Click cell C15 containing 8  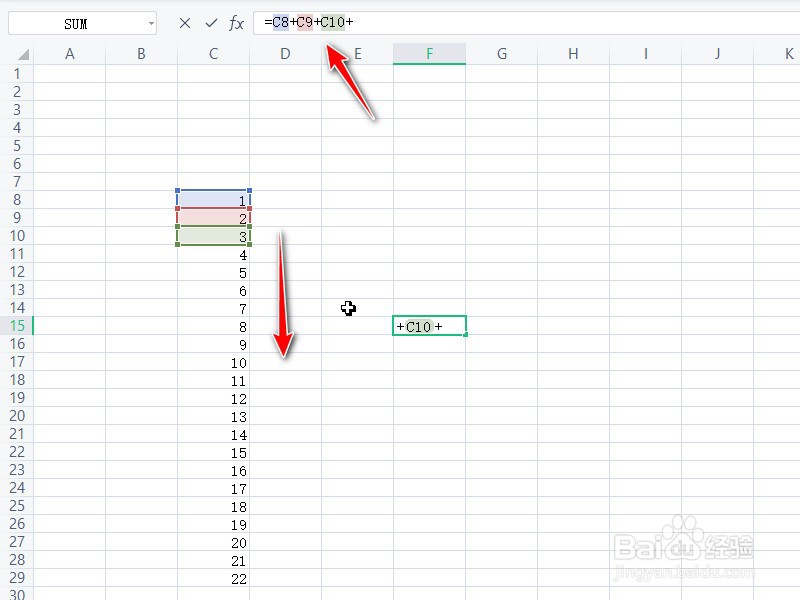coord(213,326)
